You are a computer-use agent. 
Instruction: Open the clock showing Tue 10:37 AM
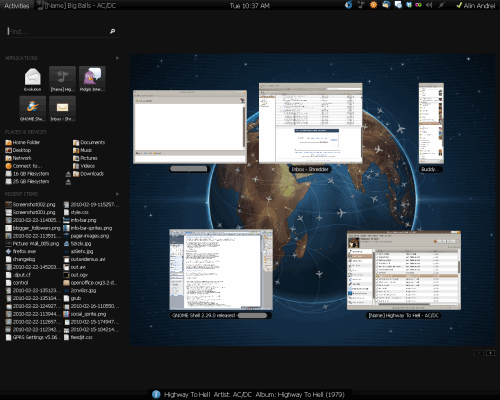click(250, 5)
